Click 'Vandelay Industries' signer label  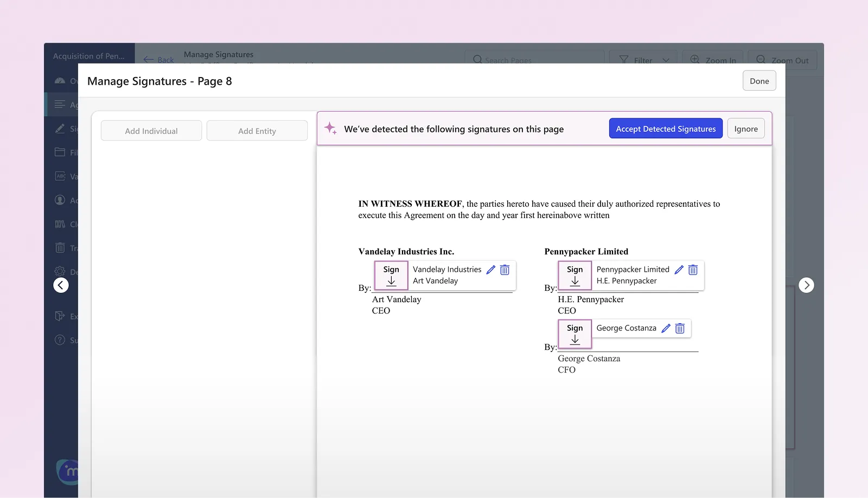click(447, 270)
